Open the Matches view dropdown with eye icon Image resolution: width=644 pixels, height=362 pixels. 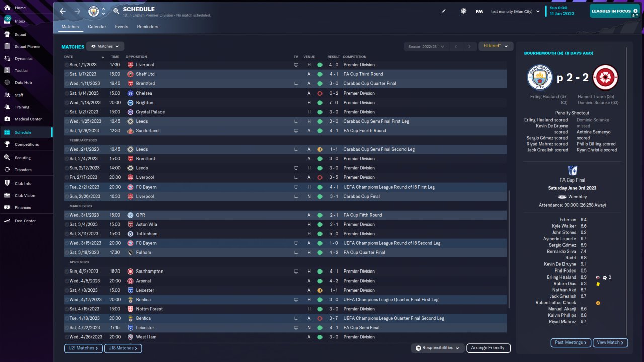click(x=105, y=46)
